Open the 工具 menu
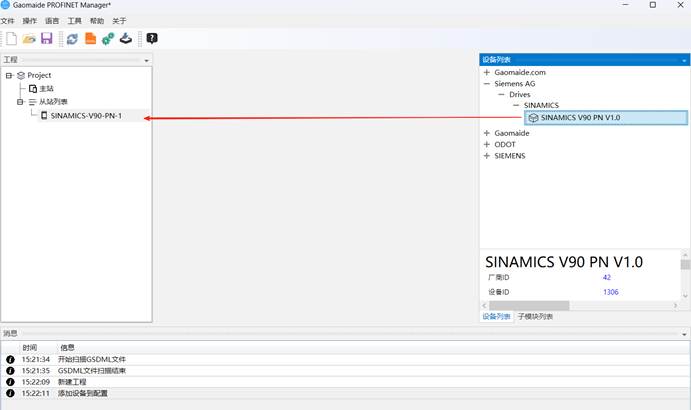 coord(74,21)
